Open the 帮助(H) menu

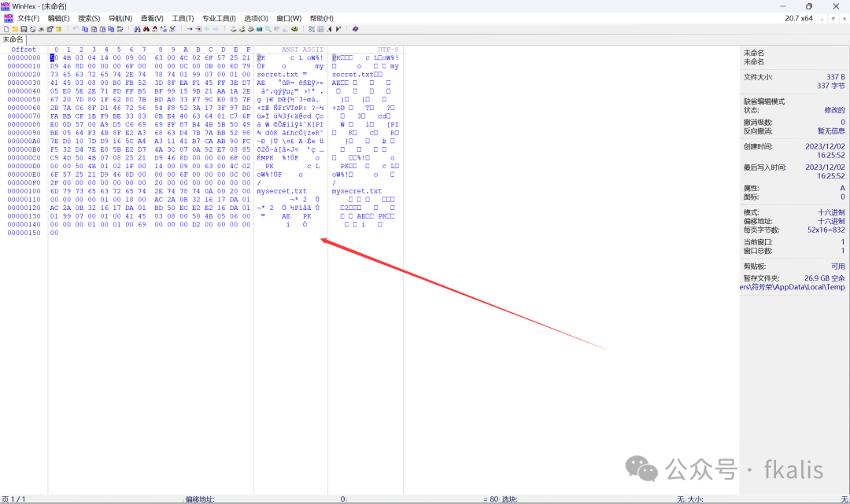coord(321,18)
